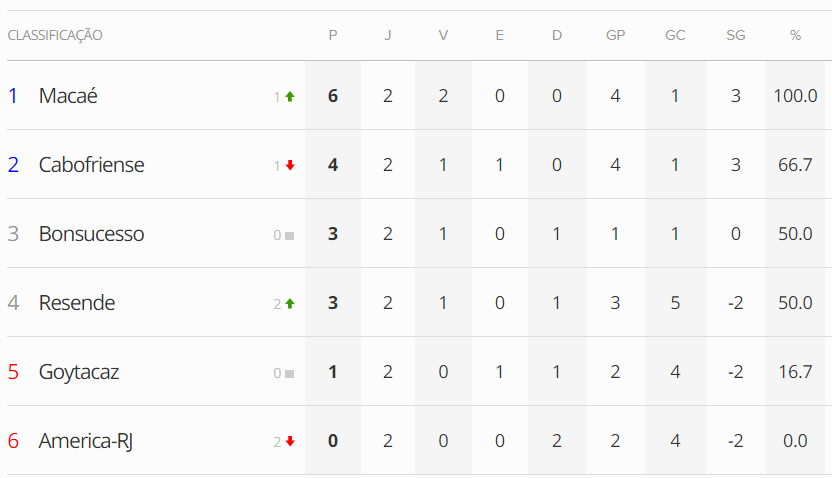Open the Macaé team link
832x478 pixels.
click(68, 96)
